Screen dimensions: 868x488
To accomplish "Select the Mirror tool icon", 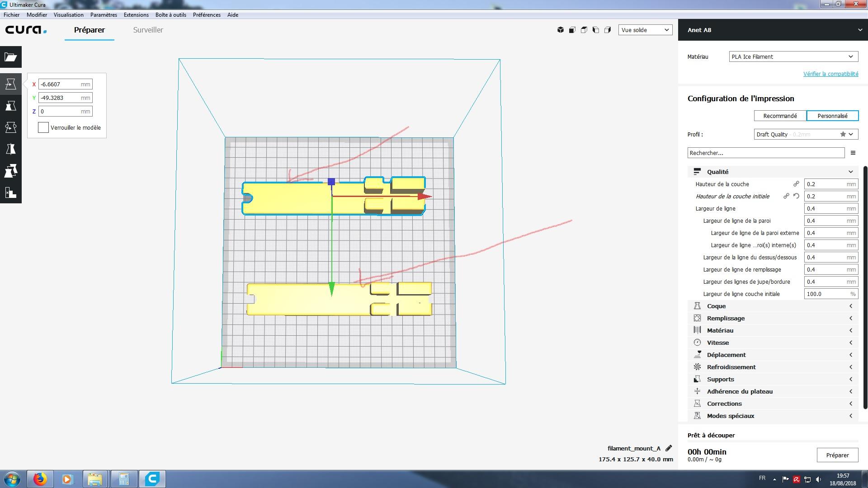I will coord(11,149).
